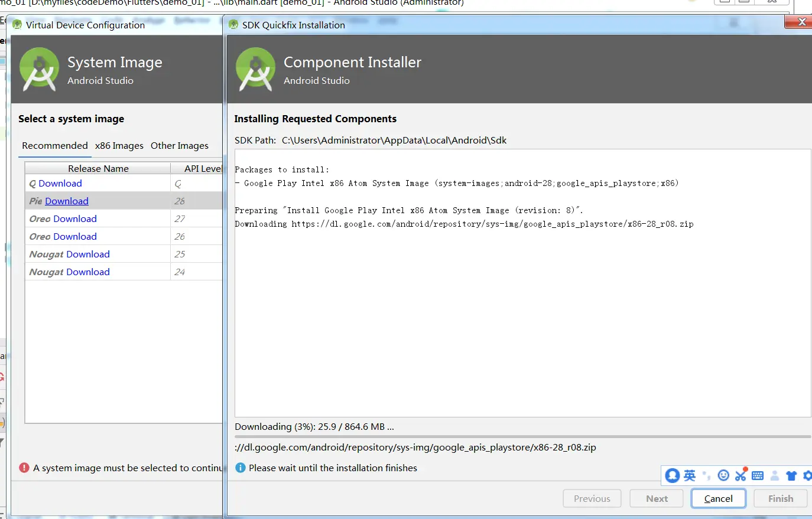Click the SDK Path text line

pyautogui.click(x=371, y=140)
